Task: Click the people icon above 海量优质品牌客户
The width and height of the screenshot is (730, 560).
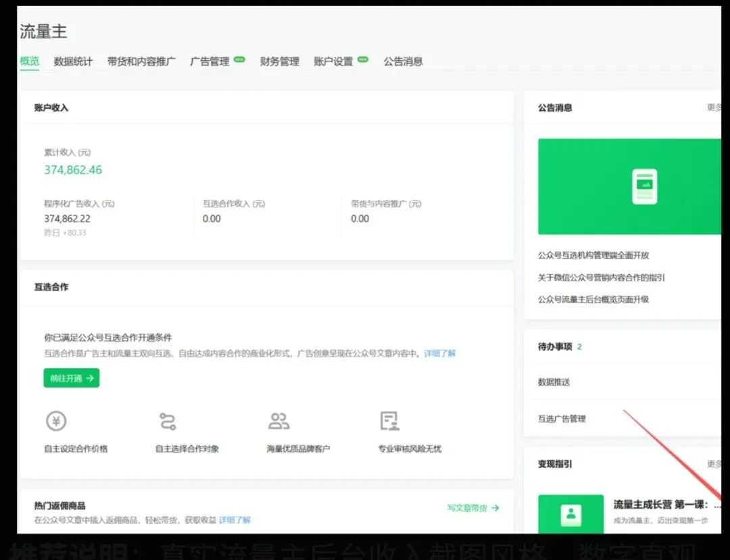Action: tap(279, 422)
